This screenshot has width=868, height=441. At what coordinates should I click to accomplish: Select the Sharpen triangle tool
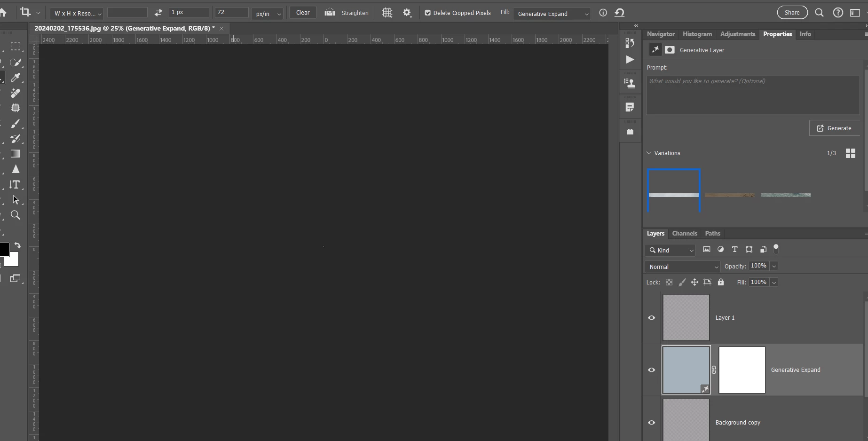pyautogui.click(x=16, y=169)
